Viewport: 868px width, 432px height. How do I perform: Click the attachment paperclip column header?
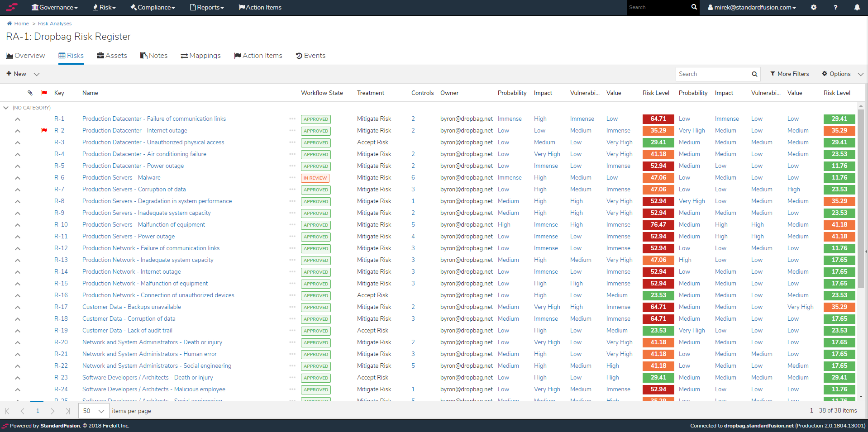(x=30, y=93)
